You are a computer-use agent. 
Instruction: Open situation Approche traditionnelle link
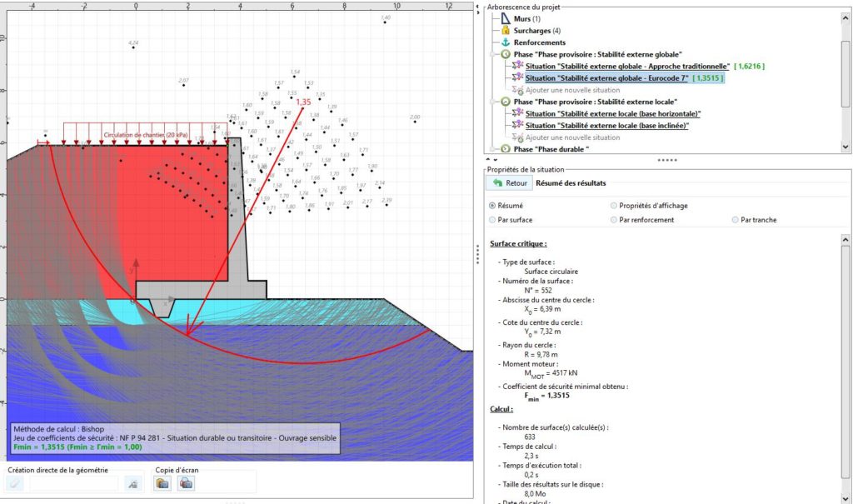tap(627, 67)
